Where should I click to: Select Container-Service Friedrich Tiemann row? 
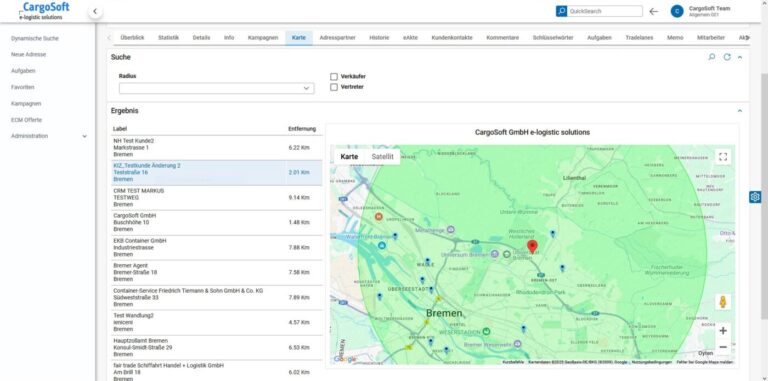pyautogui.click(x=217, y=297)
